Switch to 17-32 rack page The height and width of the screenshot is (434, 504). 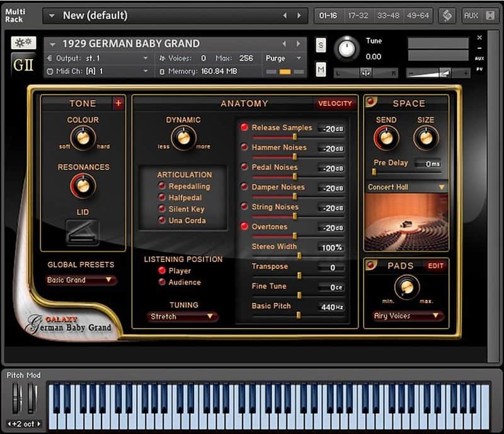[358, 15]
